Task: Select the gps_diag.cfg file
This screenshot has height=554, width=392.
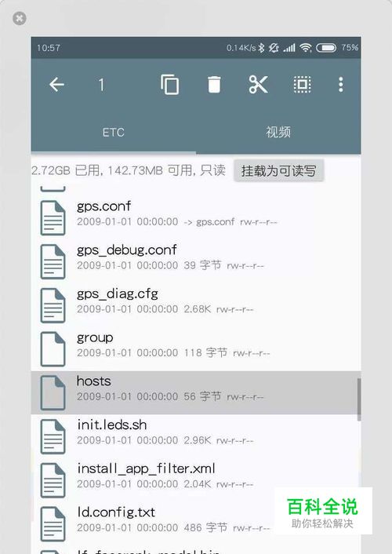Action: point(196,305)
